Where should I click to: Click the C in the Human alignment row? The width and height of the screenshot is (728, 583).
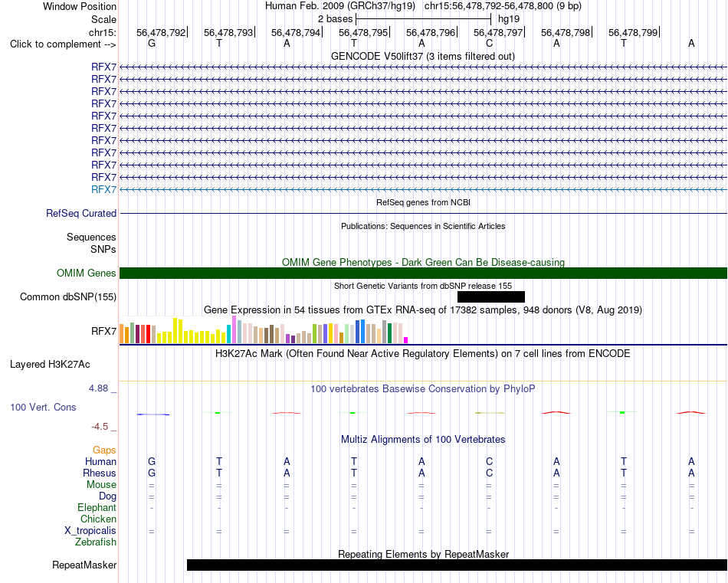(489, 461)
